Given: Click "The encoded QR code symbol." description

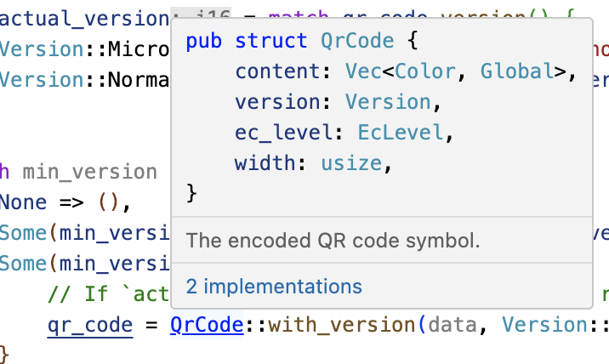Looking at the screenshot, I should coord(333,240).
